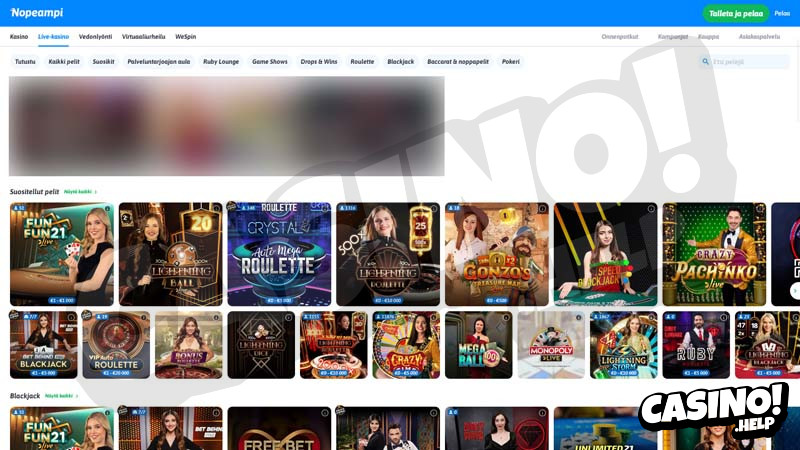Click the Nopeampi logo

tap(37, 13)
